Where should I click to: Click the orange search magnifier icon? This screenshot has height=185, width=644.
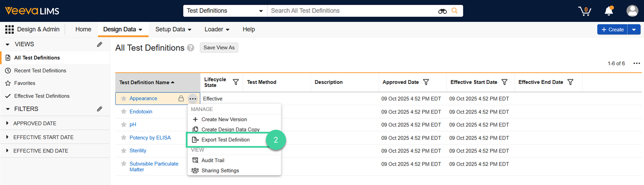[454, 11]
